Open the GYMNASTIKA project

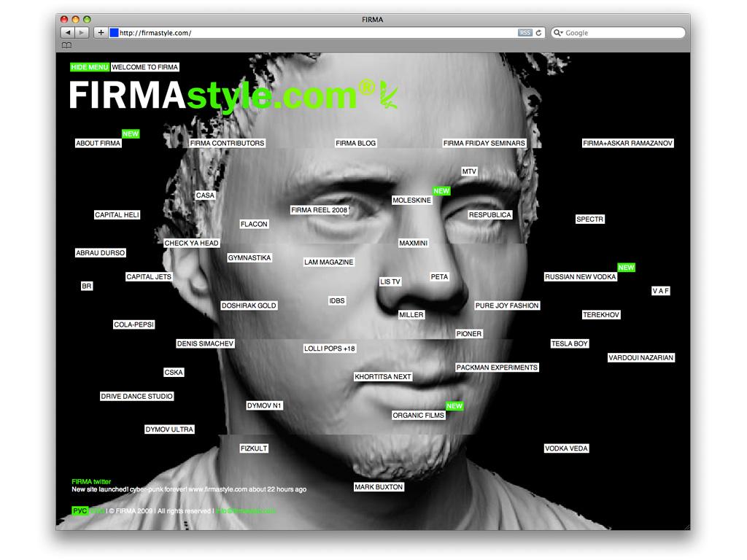click(249, 257)
